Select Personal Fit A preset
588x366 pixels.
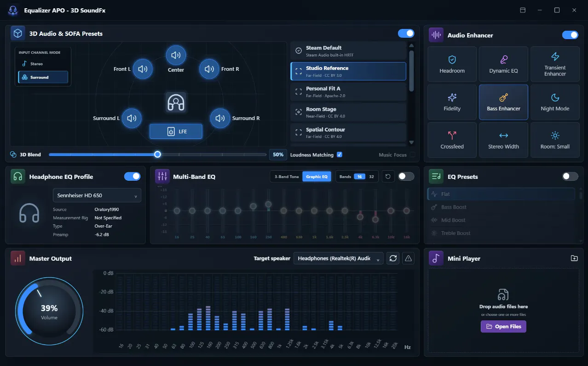tap(348, 91)
